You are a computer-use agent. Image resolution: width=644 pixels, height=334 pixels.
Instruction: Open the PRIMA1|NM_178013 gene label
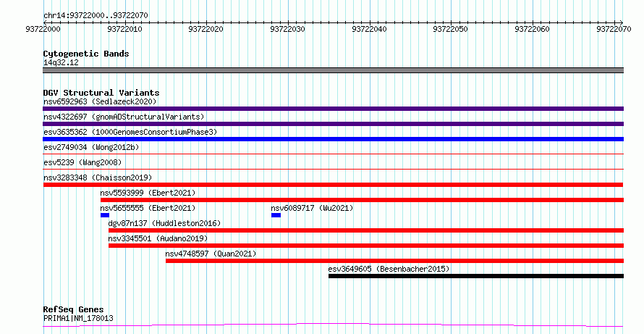pyautogui.click(x=78, y=318)
